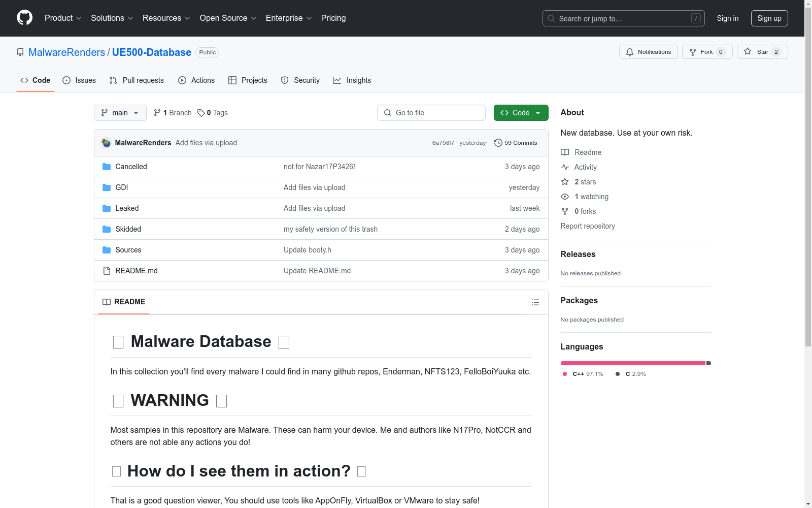Click the commit history clock icon

pyautogui.click(x=498, y=143)
